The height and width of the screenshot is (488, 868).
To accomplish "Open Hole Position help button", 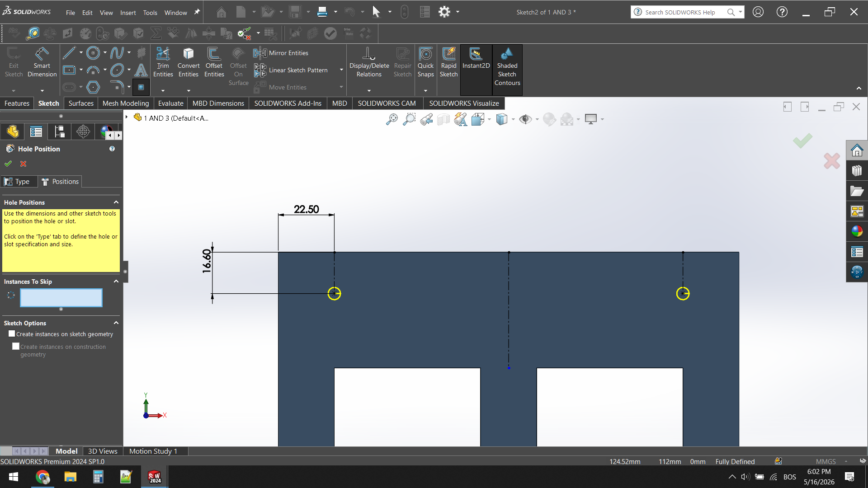I will click(x=112, y=149).
